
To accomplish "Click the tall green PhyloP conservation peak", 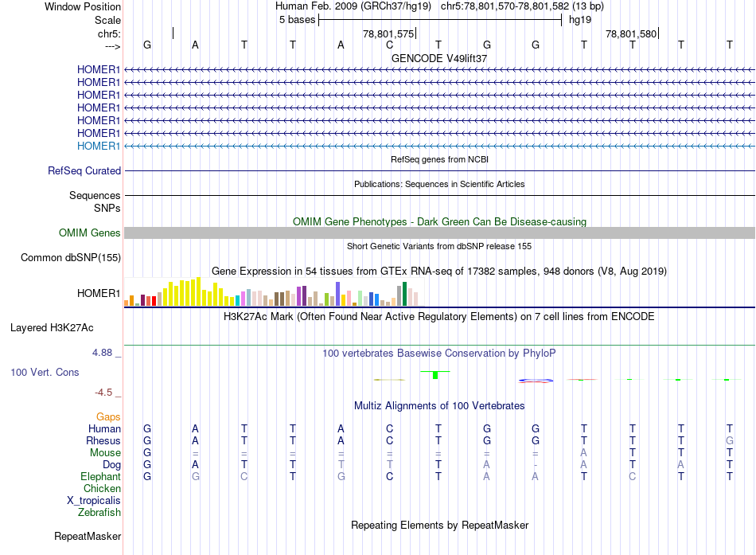I will 435,374.
